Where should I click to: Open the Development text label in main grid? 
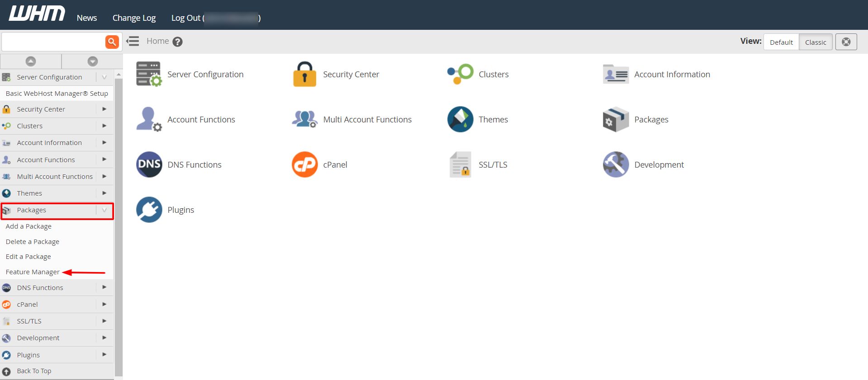pos(659,165)
